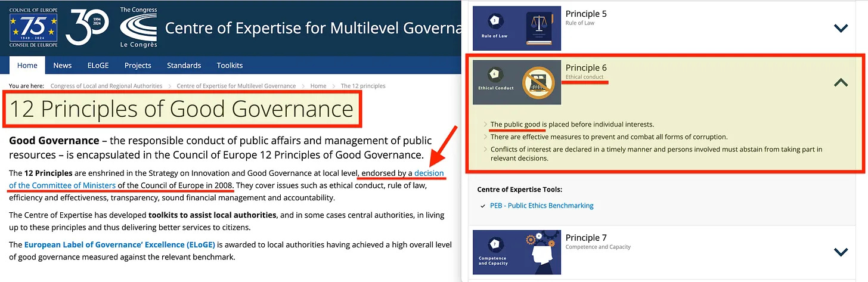868x282 pixels.
Task: Open the Toolkits menu item
Action: (230, 66)
